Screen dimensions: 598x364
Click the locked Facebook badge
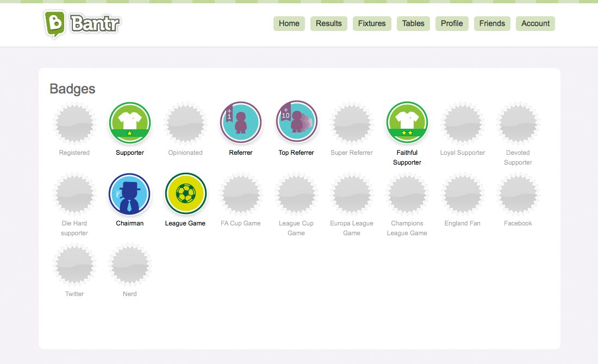(518, 194)
